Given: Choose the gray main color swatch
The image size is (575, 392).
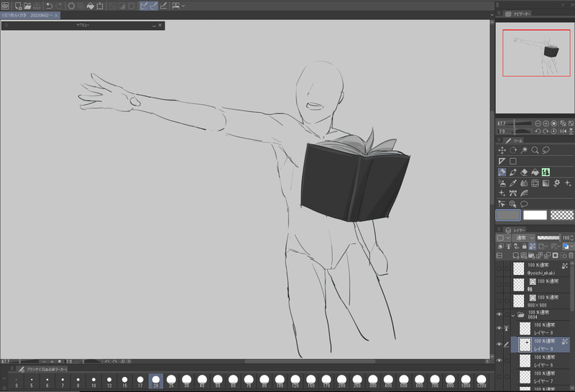Looking at the screenshot, I should (508, 215).
